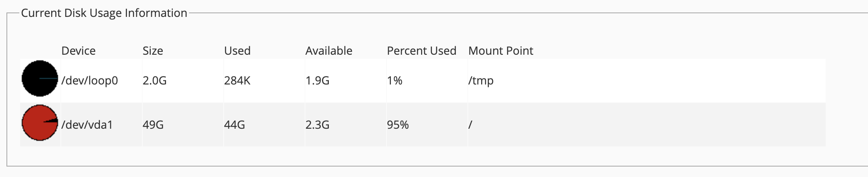Click the 1% percent used value
868x177 pixels.
tap(395, 80)
